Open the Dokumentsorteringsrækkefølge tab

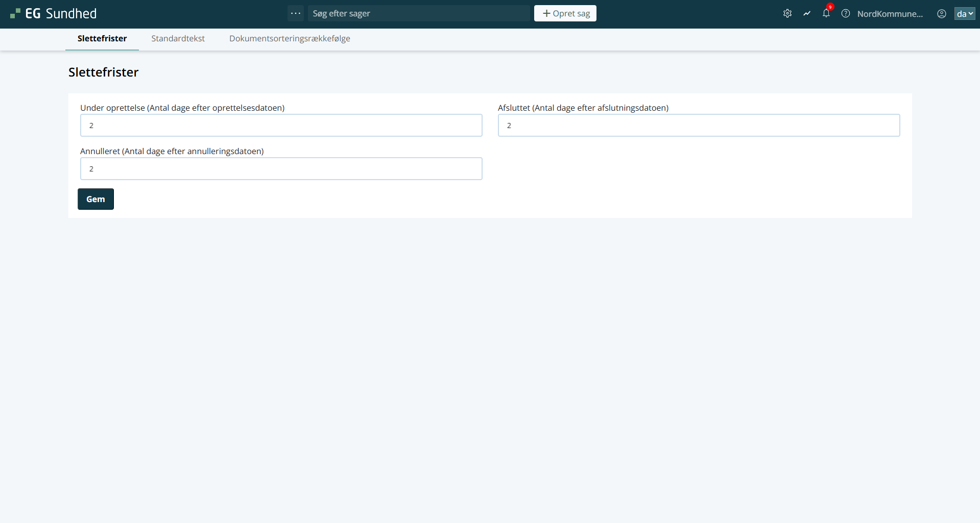290,39
